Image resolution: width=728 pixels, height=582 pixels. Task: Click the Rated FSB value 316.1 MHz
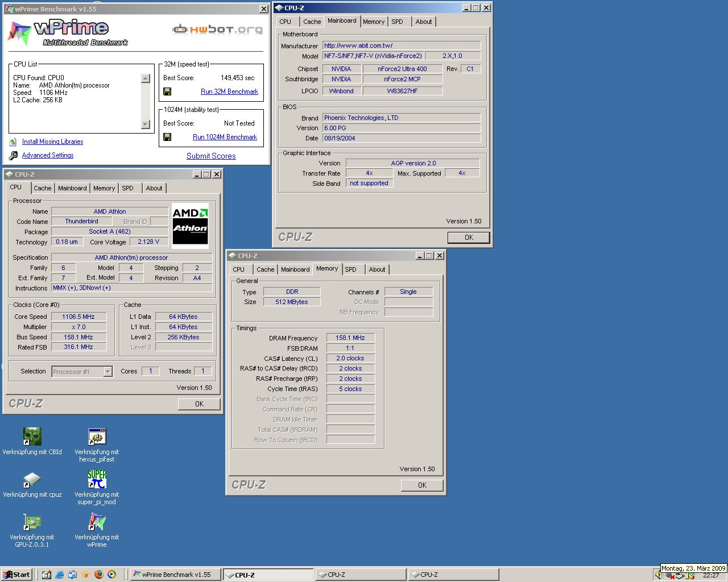[x=78, y=347]
